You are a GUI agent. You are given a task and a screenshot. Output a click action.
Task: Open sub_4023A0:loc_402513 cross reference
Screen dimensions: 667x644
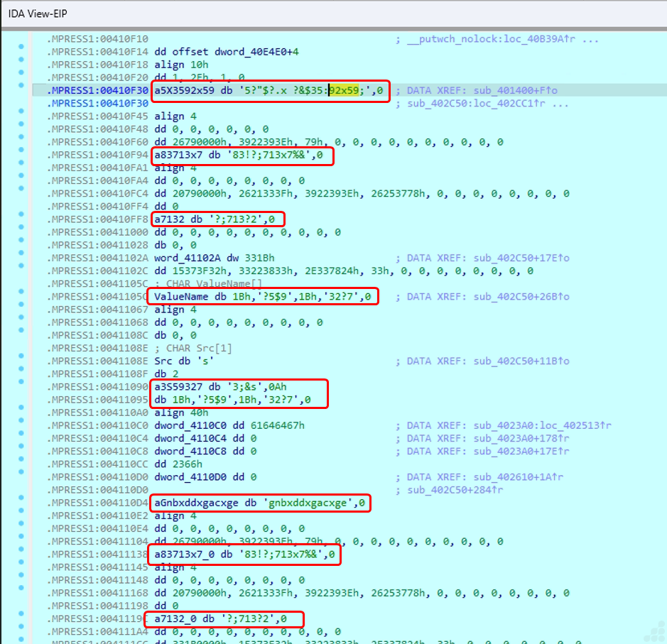(x=525, y=425)
